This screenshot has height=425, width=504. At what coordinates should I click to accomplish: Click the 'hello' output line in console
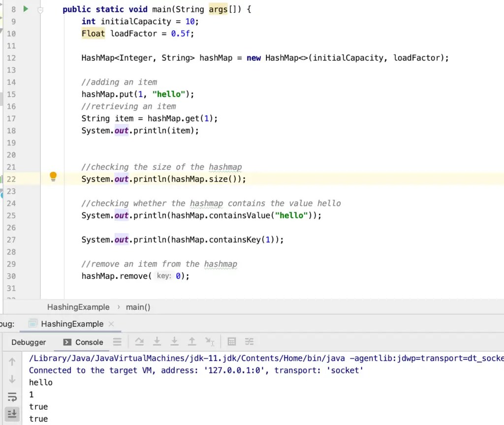pyautogui.click(x=41, y=382)
